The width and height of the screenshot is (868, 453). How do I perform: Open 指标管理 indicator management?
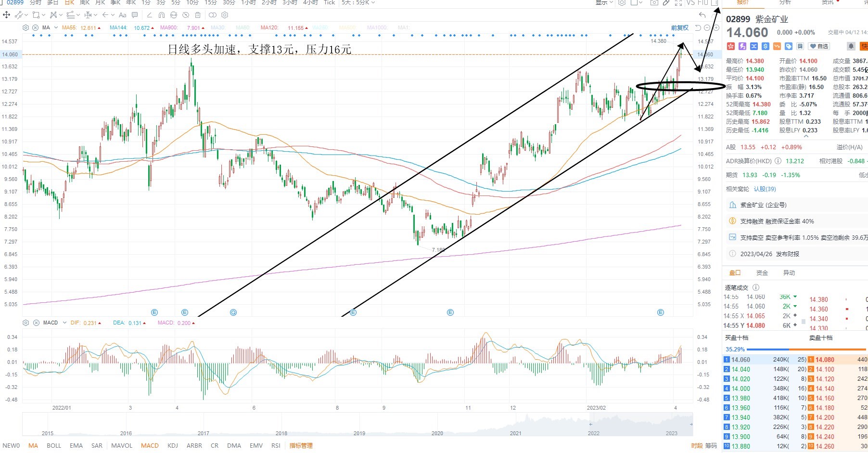click(301, 446)
